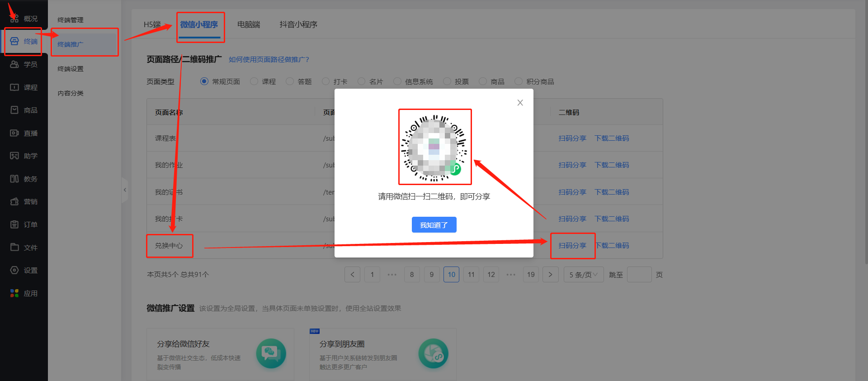Choose the 答题 radio option
Screen dimensions: 868x381
(x=290, y=81)
